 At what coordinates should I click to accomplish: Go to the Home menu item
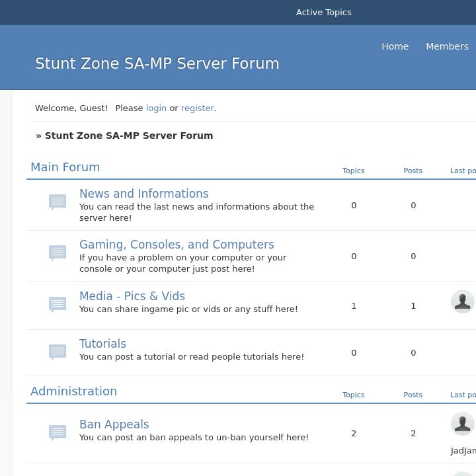pyautogui.click(x=395, y=46)
